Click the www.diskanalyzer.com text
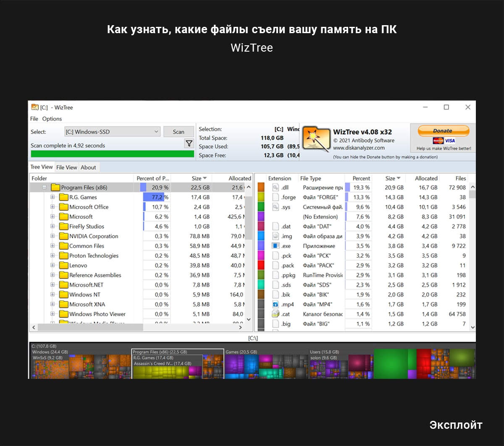The width and height of the screenshot is (504, 446). pos(359,148)
